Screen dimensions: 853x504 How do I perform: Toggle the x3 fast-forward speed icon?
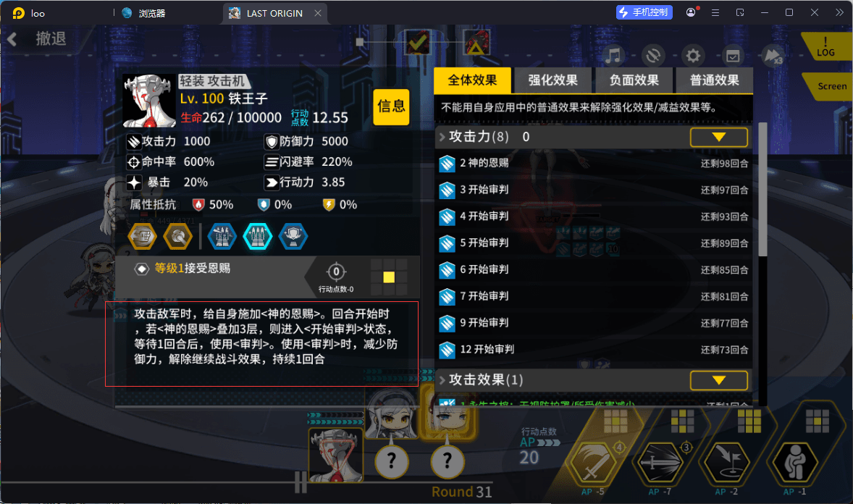point(773,56)
